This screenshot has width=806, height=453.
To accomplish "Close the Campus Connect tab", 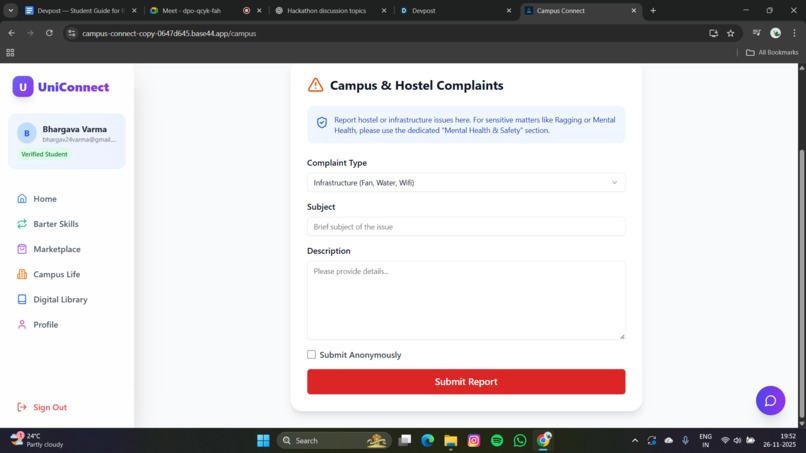I will pos(633,10).
